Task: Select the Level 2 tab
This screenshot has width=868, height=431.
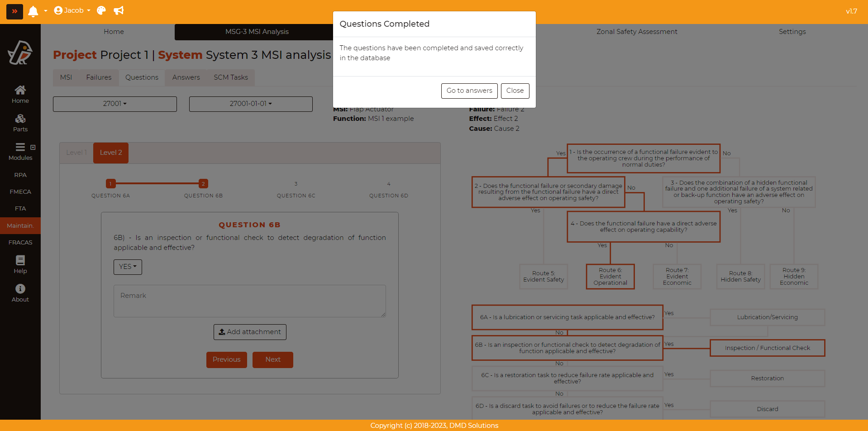Action: 111,153
